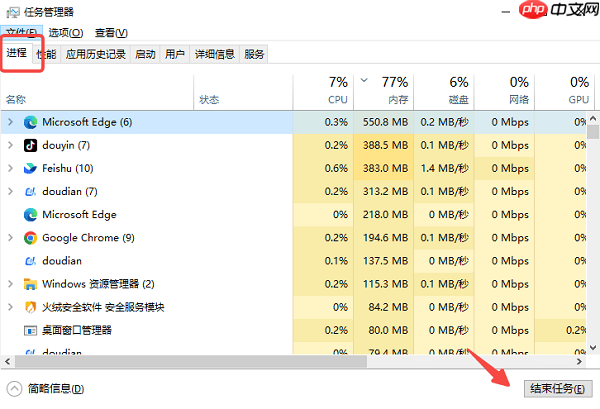Click the horizontal scrollbar right arrow
Viewport: 600px width, 409px height.
(579, 362)
